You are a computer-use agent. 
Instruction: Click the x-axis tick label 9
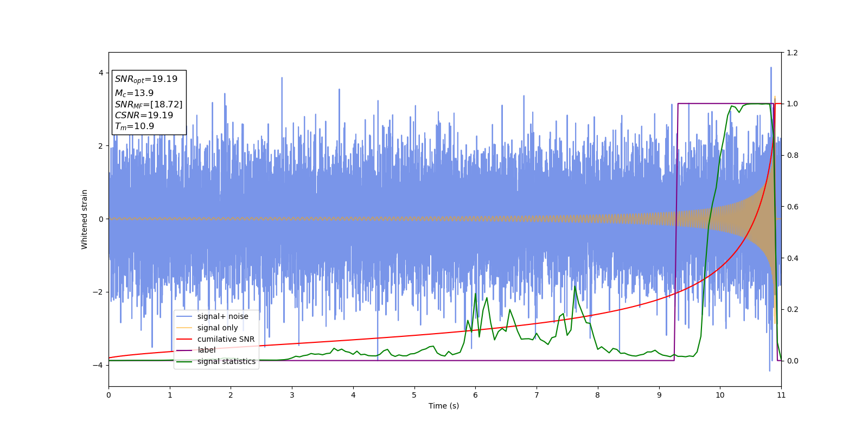click(x=659, y=395)
